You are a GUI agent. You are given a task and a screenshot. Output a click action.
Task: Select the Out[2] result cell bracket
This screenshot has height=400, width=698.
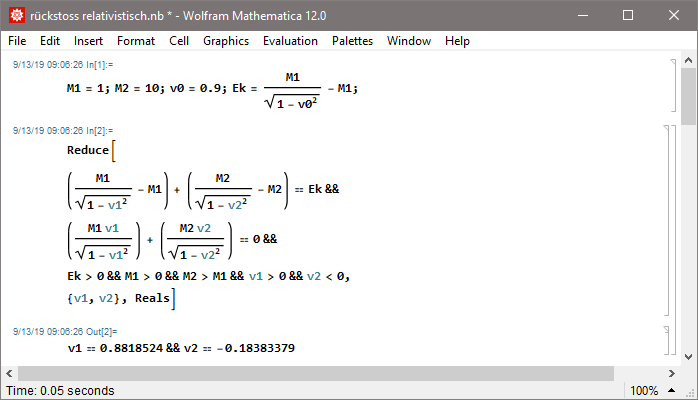coord(667,339)
